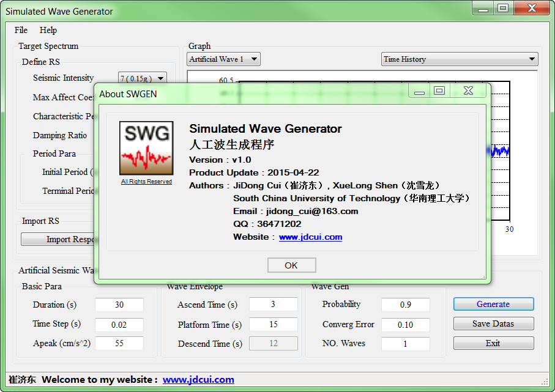Open the Seismic Intensity dropdown

point(142,78)
